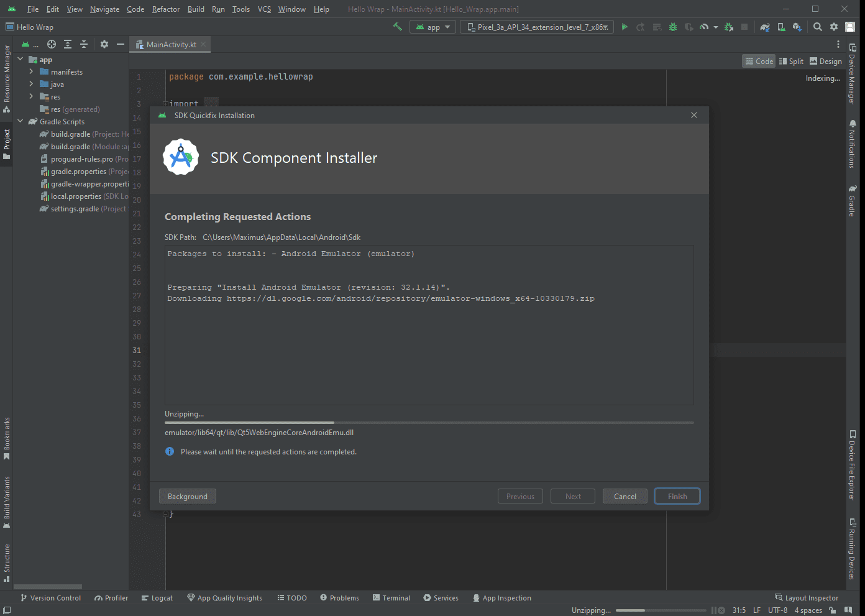
Task: Collapse the Gradle Scripts node
Action: pos(21,121)
